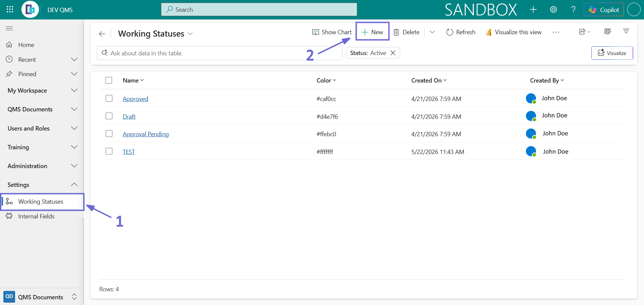
Task: Open the plus quick-create icon in header
Action: [x=533, y=9]
